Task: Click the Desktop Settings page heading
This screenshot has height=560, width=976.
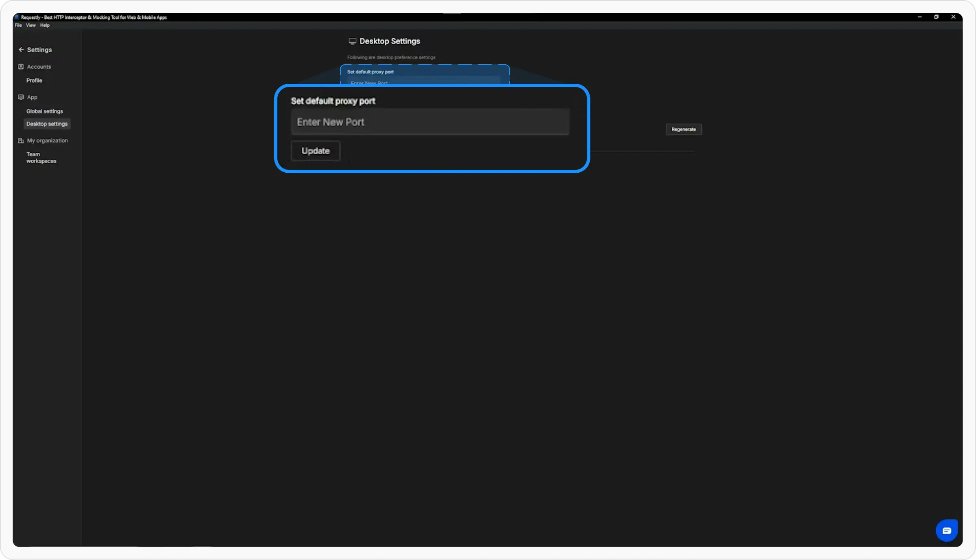Action: coord(390,41)
